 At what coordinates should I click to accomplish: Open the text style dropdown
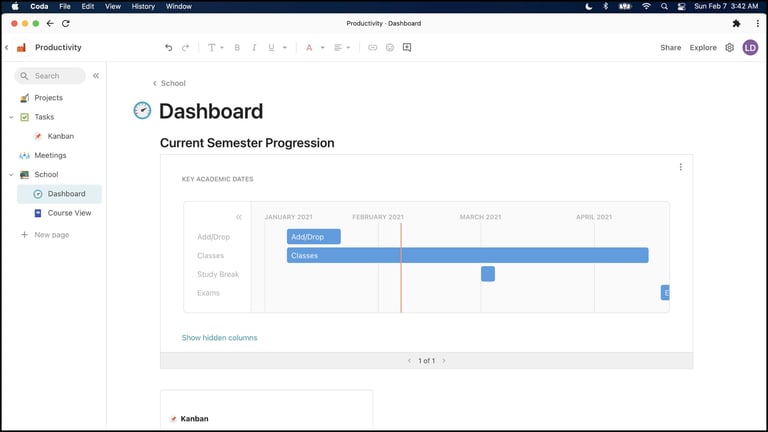tap(215, 48)
